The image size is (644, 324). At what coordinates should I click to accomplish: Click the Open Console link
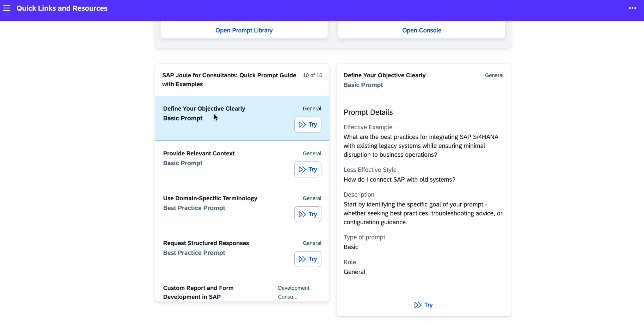[x=422, y=30]
